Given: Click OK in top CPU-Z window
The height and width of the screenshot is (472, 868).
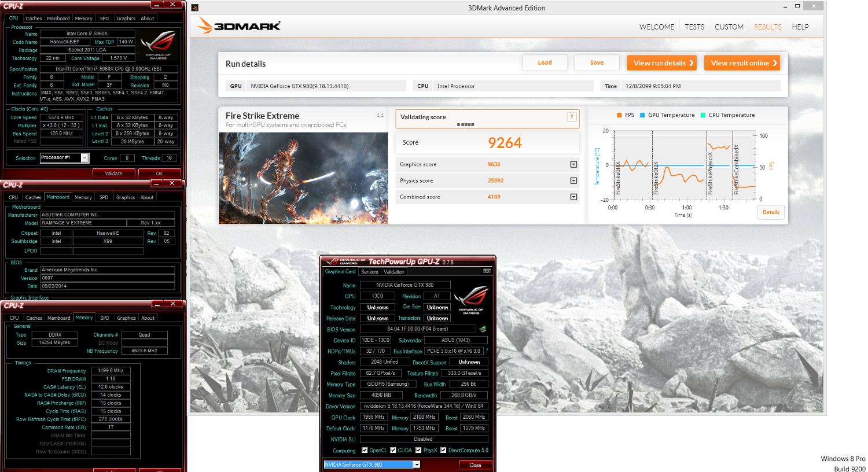Looking at the screenshot, I should point(159,173).
